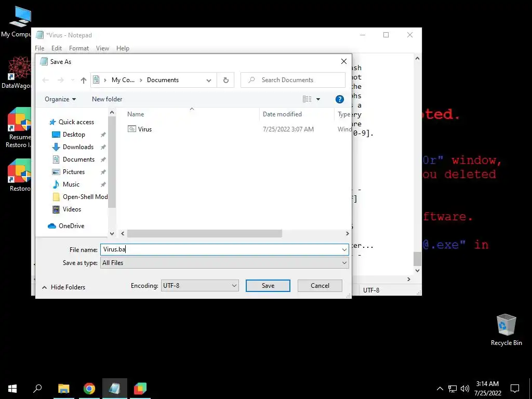The height and width of the screenshot is (399, 532).
Task: Select Quick access header
Action: (76, 122)
